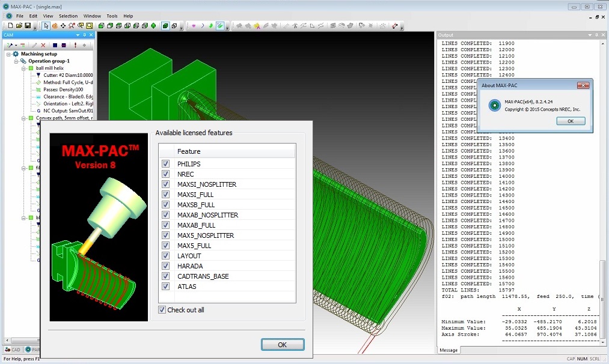
Task: Delete operation with red X icon
Action: (x=43, y=46)
